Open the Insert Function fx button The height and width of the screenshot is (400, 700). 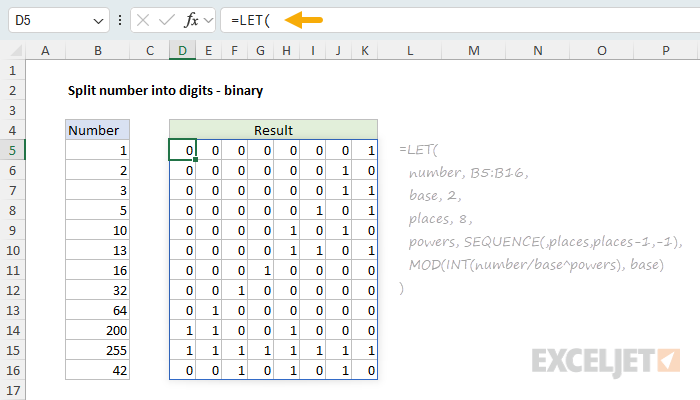point(191,20)
